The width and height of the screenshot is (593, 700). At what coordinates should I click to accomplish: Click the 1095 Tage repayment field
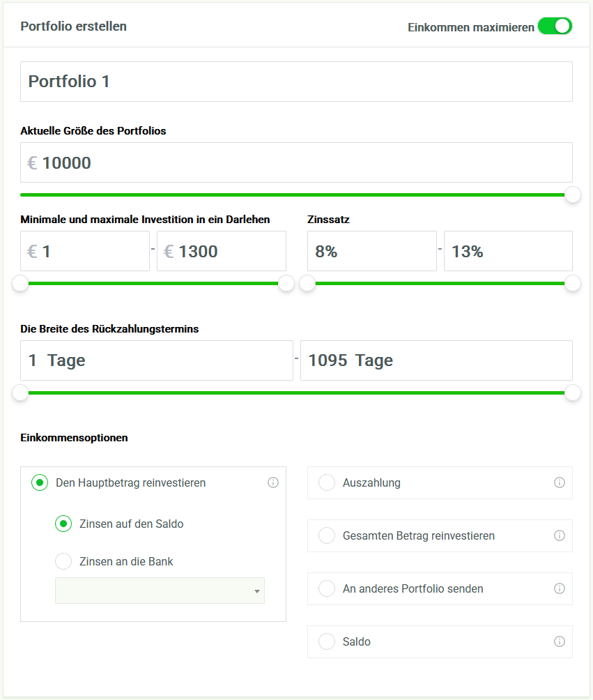[x=436, y=360]
